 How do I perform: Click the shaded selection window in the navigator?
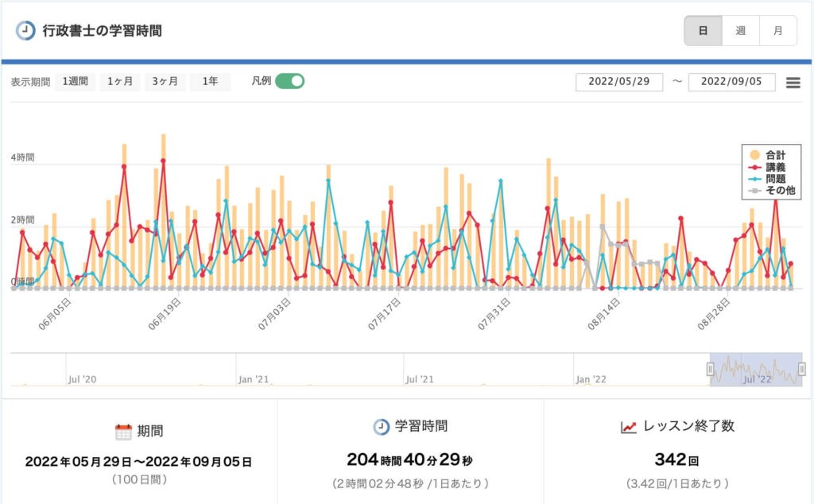(756, 369)
